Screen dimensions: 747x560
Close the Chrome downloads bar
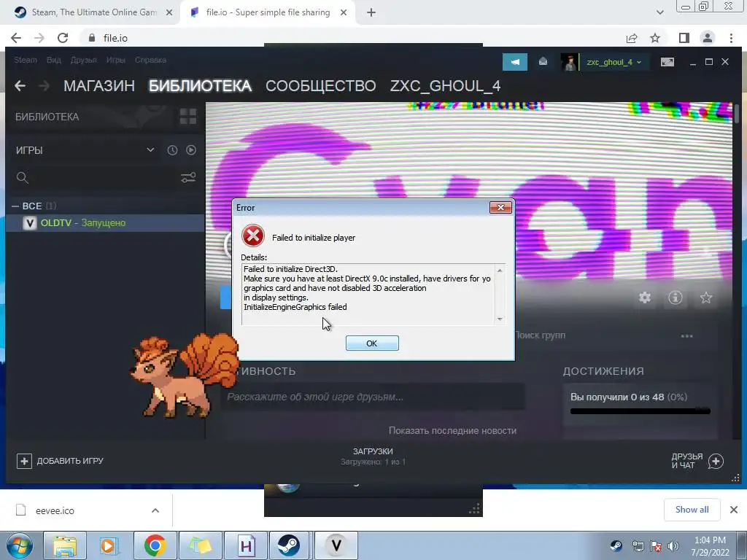(x=734, y=510)
